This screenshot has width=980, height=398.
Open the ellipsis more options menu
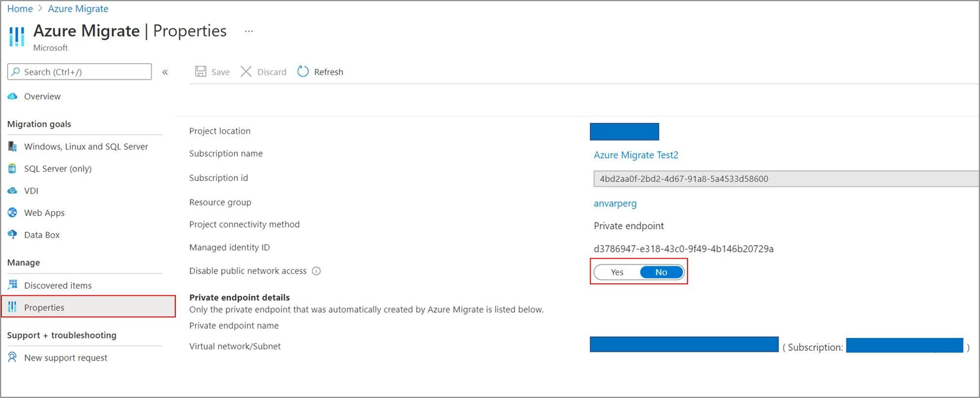click(249, 31)
